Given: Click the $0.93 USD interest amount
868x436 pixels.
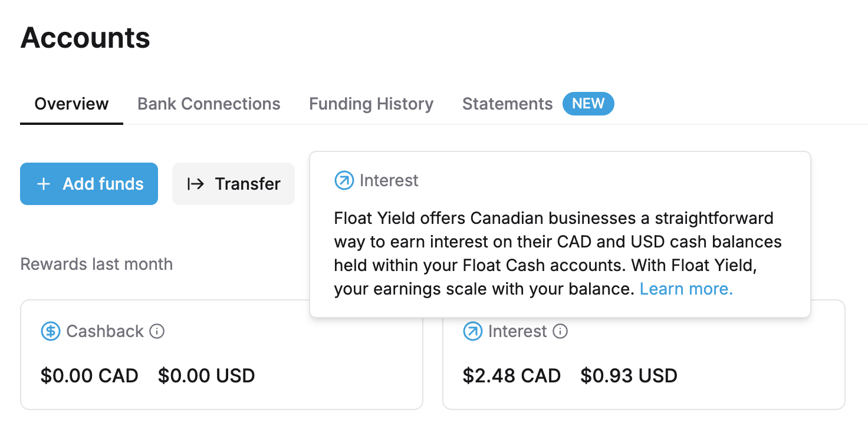Looking at the screenshot, I should (629, 375).
